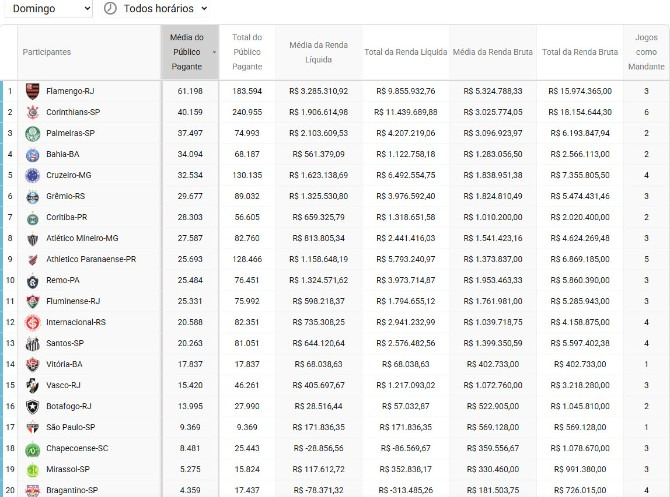This screenshot has height=497, width=670.
Task: Select the Chapecoense-SC team name
Action: coord(77,448)
